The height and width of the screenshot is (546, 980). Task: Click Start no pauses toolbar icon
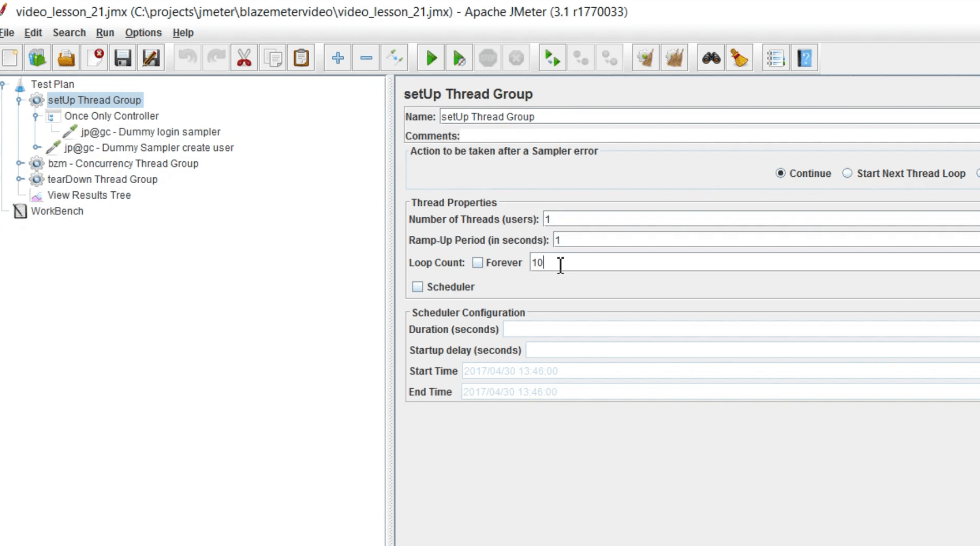[x=459, y=58]
